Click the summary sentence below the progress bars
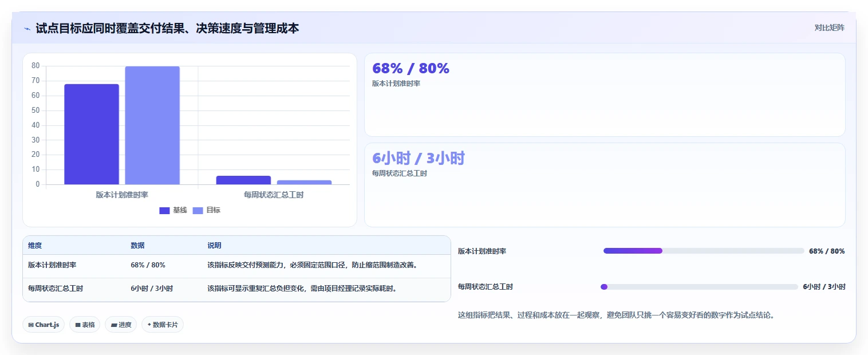The height and width of the screenshot is (355, 868). 617,315
